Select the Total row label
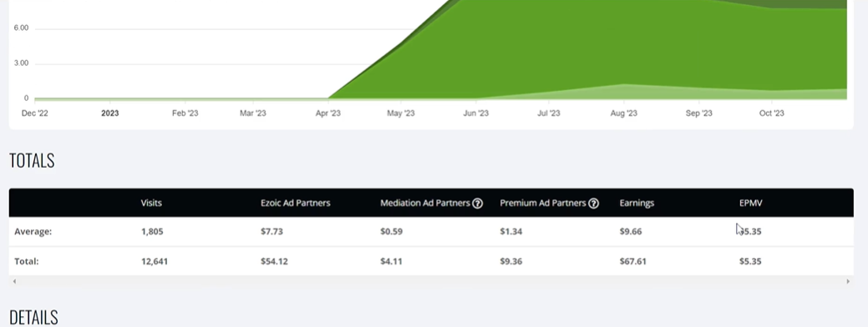868x327 pixels. pos(27,261)
